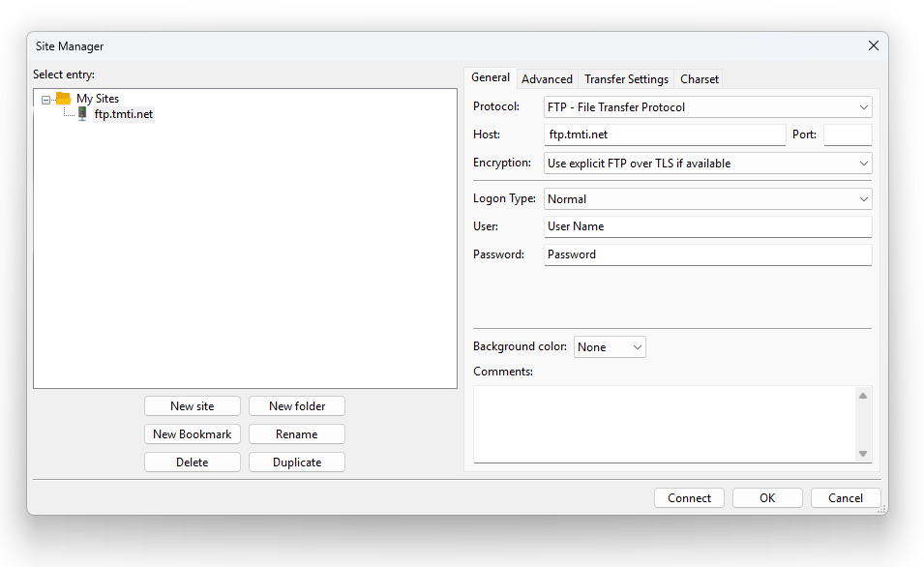Click the Connect button
The image size is (924, 567).
click(689, 498)
